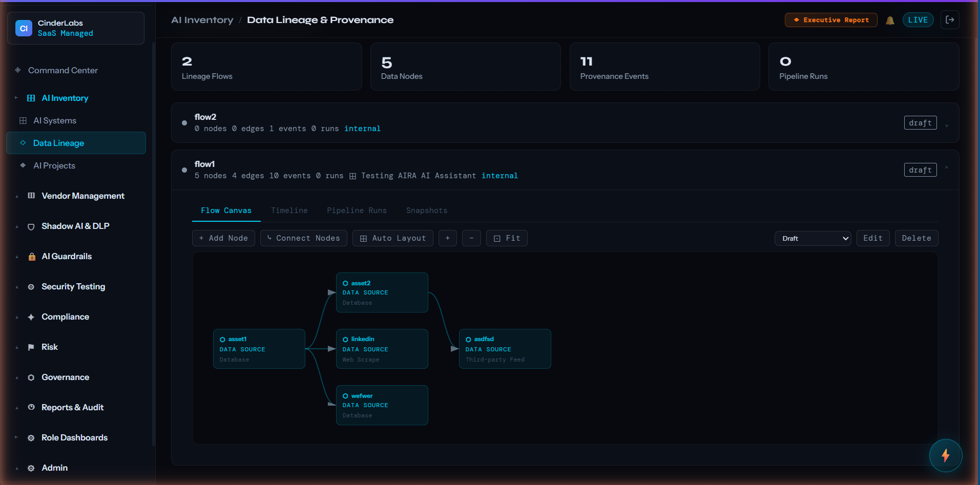The width and height of the screenshot is (980, 485).
Task: Click the Reports & Audit clock icon
Action: click(31, 407)
